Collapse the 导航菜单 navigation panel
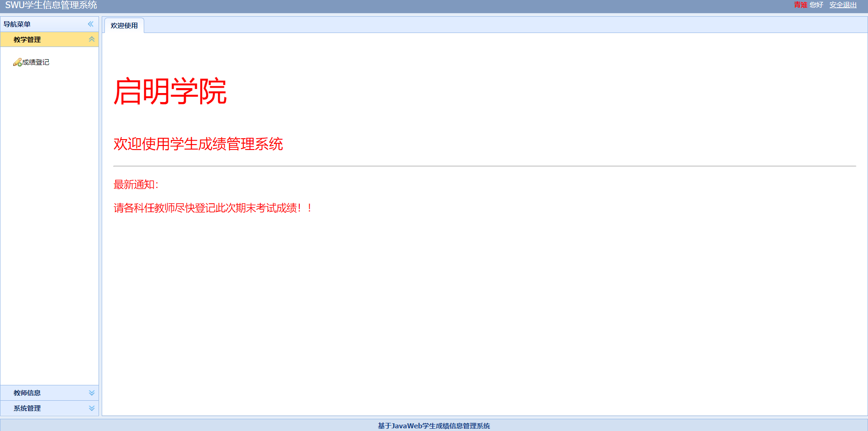Viewport: 868px width, 431px height. pyautogui.click(x=91, y=24)
